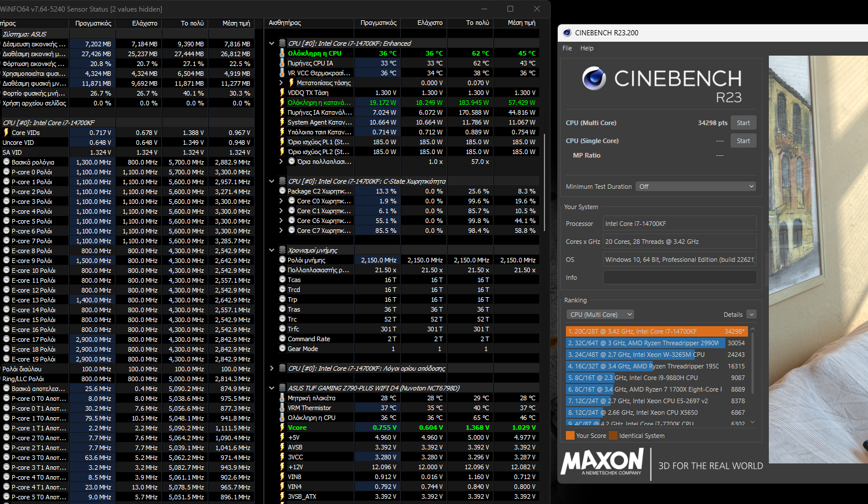Click clock icon of P-core 0 Ρολόι

point(6,172)
